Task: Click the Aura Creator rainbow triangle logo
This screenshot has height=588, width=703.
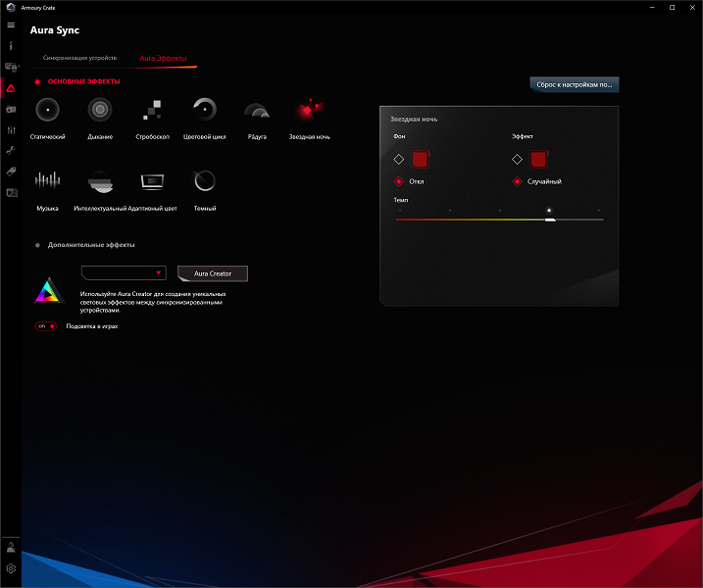Action: 49,290
